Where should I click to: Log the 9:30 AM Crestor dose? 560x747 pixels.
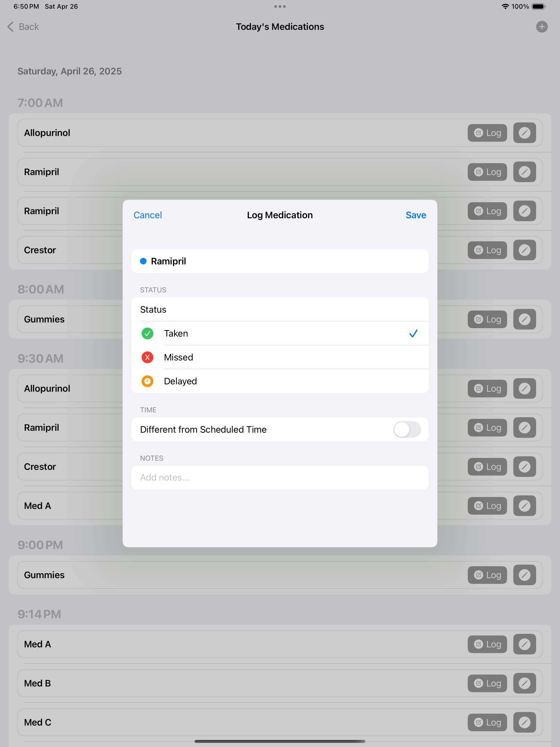(x=487, y=467)
